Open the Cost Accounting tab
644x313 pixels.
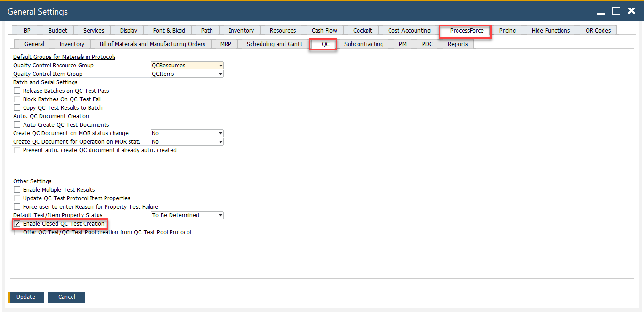coord(409,31)
